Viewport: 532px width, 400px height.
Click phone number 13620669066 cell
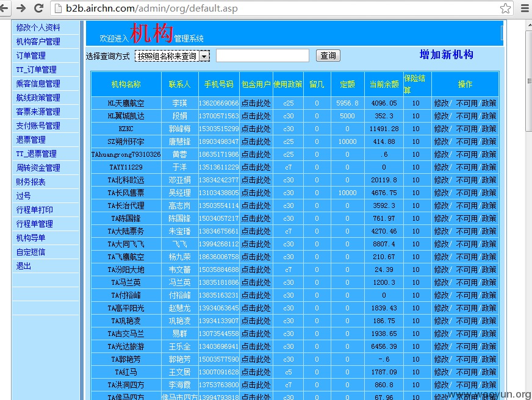(219, 103)
